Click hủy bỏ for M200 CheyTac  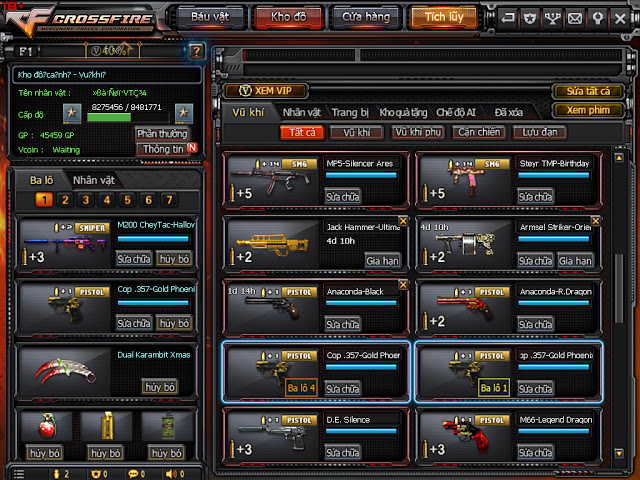174,259
